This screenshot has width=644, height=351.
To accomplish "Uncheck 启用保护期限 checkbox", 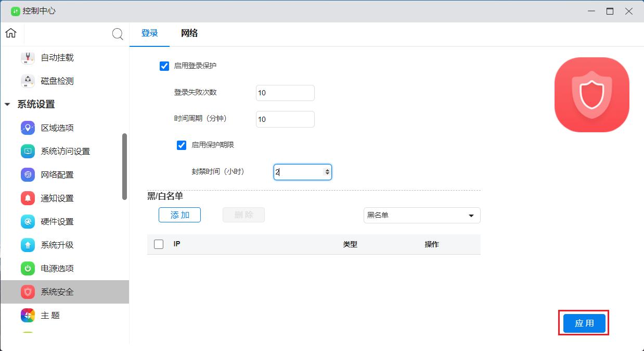I will (x=182, y=145).
